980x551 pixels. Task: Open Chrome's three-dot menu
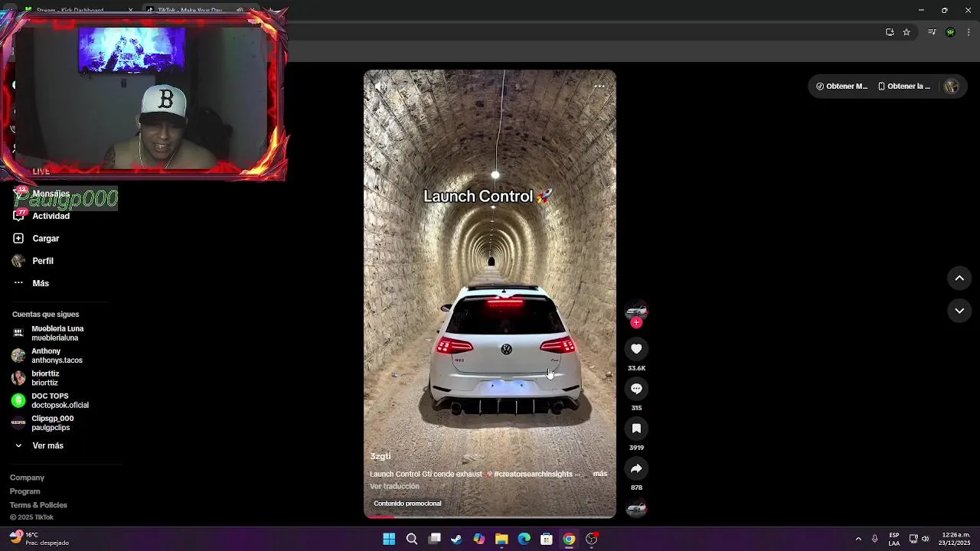pos(969,32)
